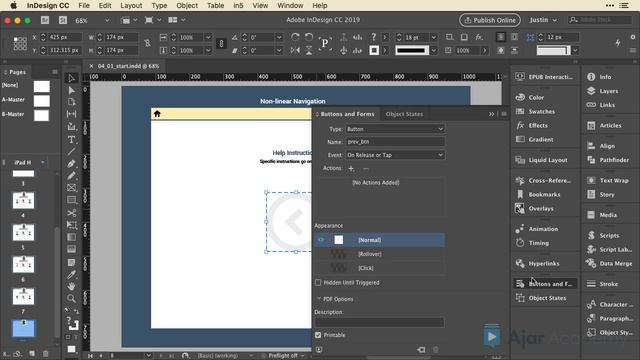Open the Justin workspace dropdown
The image size is (640, 360).
(543, 20)
